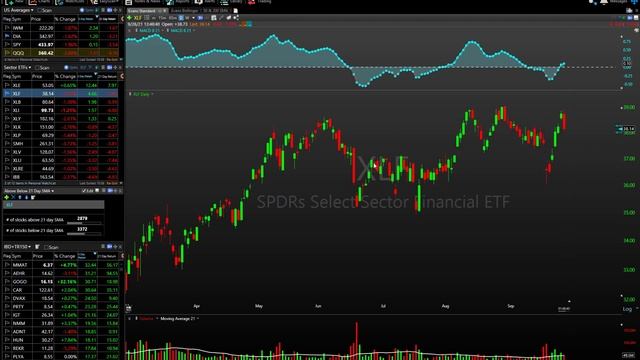The image size is (640, 360).
Task: Open the Reports menu in top toolbar
Action: pyautogui.click(x=178, y=2)
